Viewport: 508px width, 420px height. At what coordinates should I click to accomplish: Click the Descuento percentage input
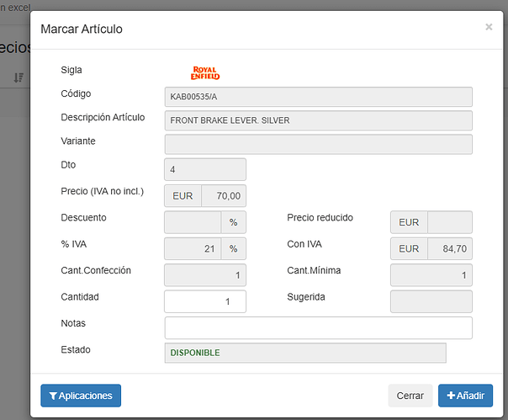coord(193,222)
